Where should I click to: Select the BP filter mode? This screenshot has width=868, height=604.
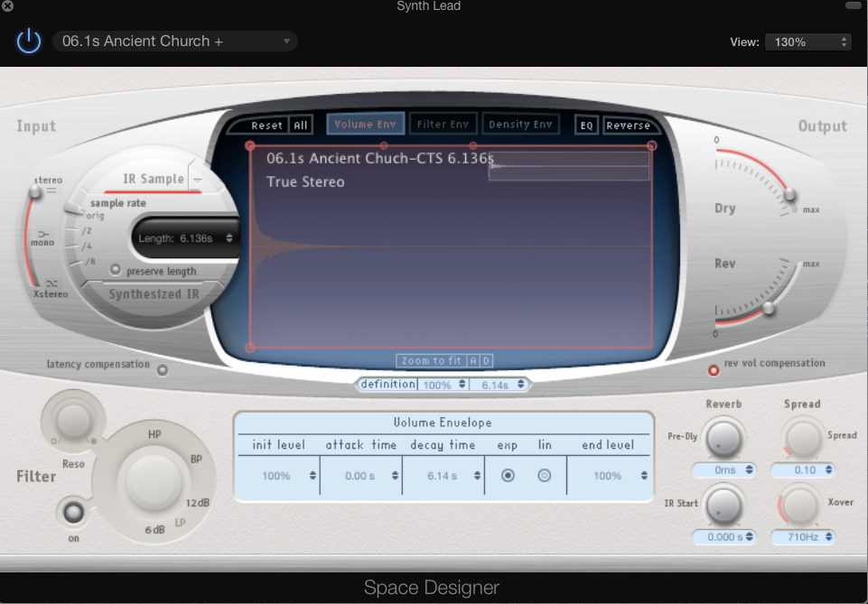point(196,459)
